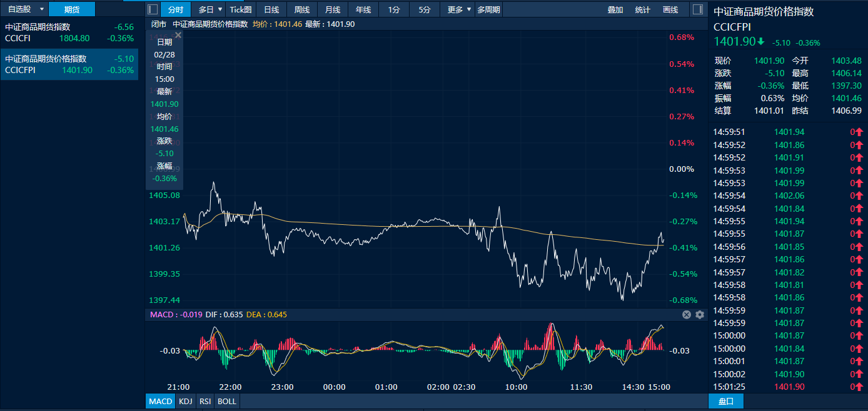Screen dimensions: 868x411
Task: Close the MACD indicator panel
Action: coord(687,315)
